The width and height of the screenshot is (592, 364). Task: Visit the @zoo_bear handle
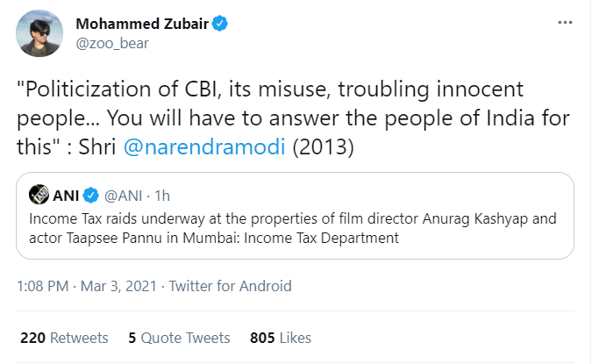point(111,43)
